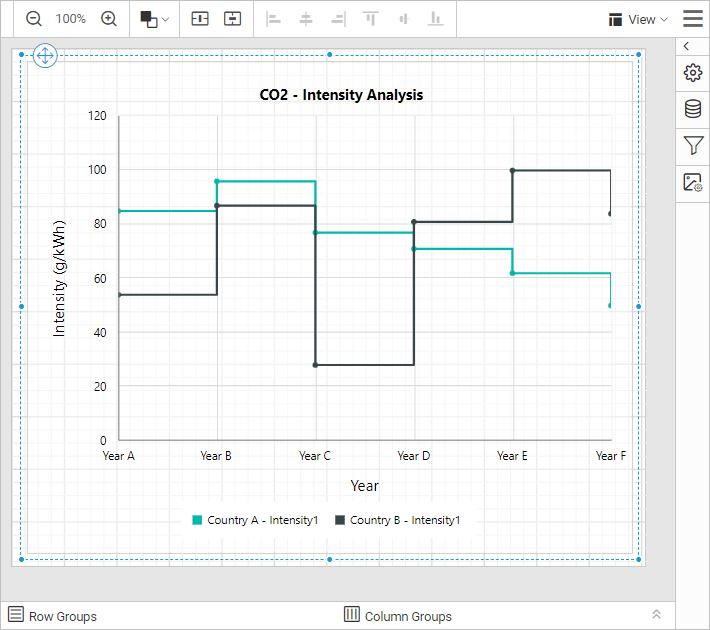Select the chart title CO2 - Intensity Analysis
710x630 pixels.
(341, 95)
